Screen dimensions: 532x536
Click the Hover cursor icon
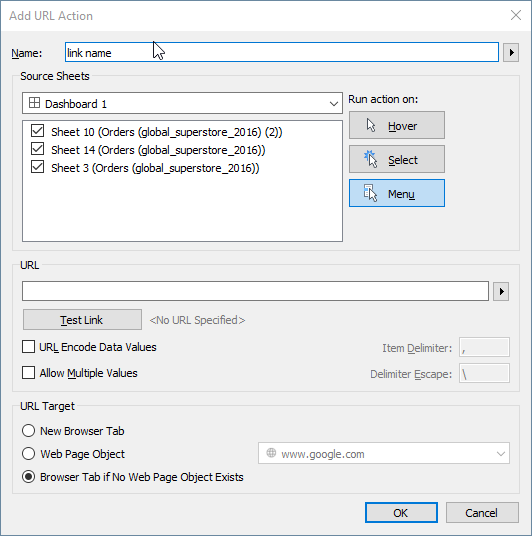pos(371,125)
